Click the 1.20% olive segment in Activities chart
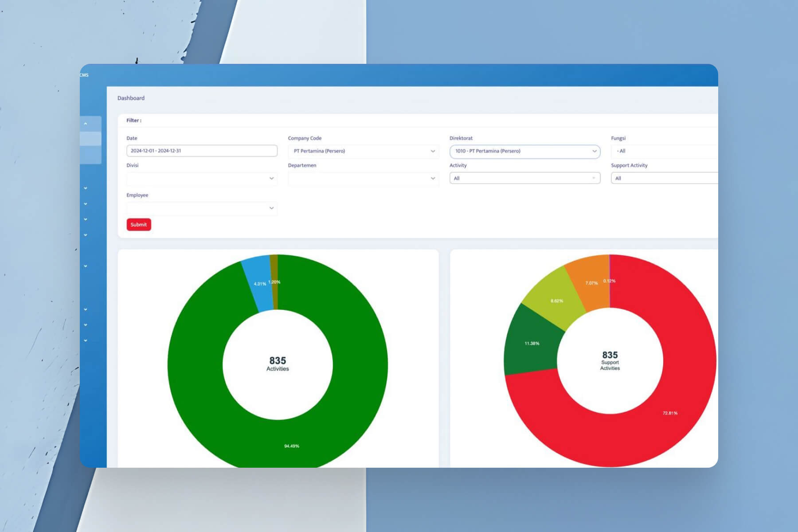 [x=274, y=282]
